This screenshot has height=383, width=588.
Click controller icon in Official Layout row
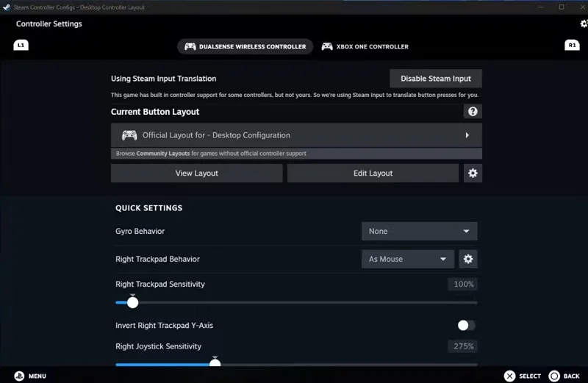[x=129, y=135]
